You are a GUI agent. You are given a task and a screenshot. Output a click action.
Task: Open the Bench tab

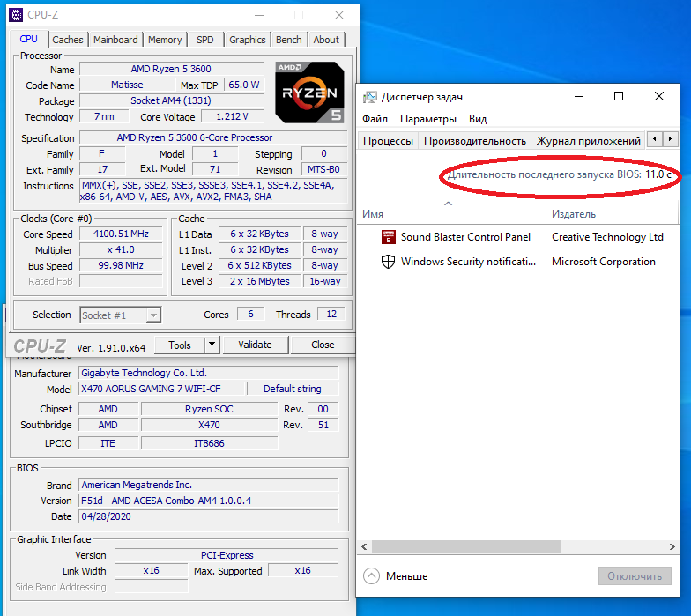pos(289,40)
